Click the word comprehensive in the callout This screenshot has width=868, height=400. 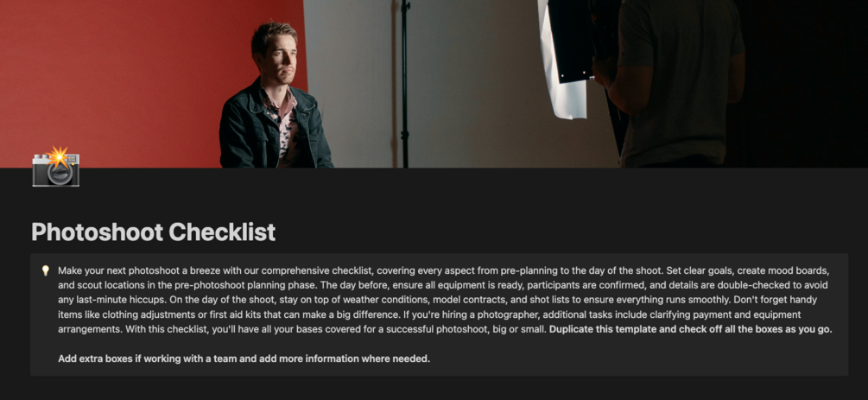point(295,271)
